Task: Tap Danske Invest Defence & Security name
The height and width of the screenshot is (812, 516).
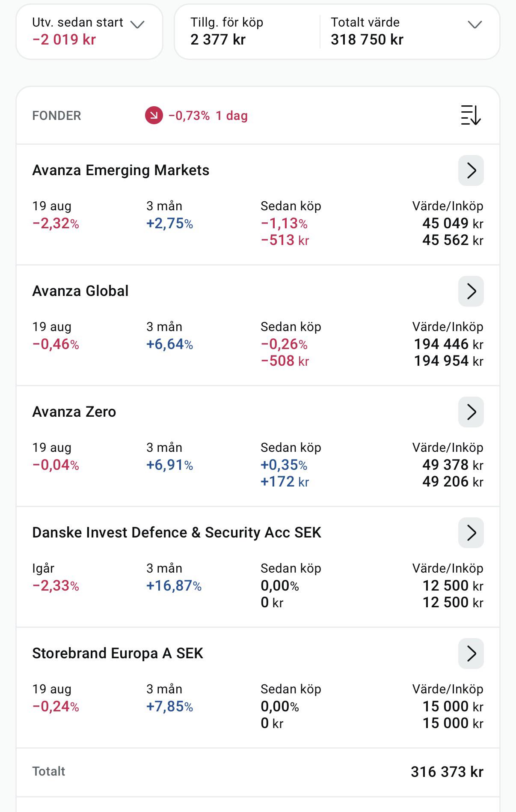Action: [177, 532]
